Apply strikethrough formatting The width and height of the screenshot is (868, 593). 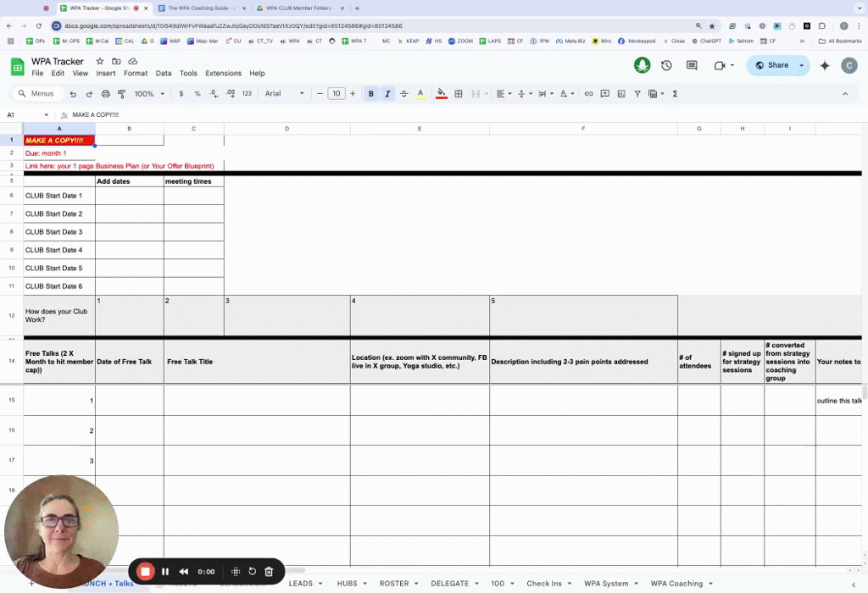403,93
